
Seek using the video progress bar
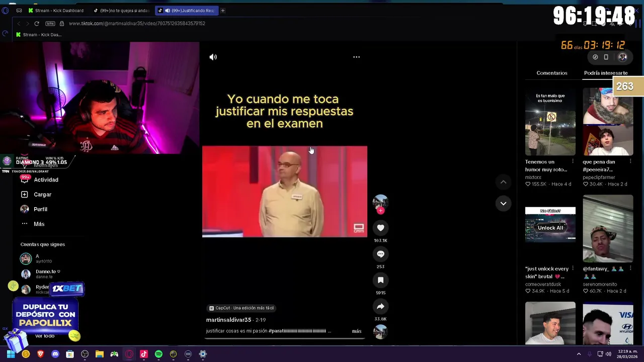tap(284, 338)
